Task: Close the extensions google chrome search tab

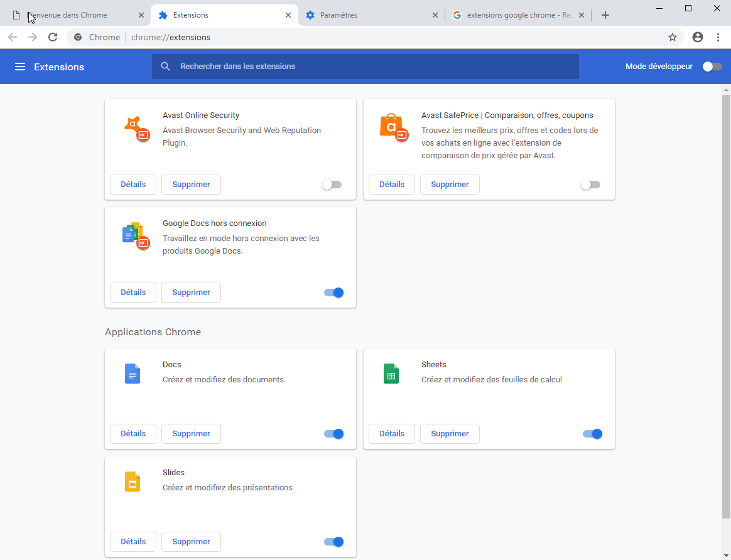Action: click(x=581, y=15)
